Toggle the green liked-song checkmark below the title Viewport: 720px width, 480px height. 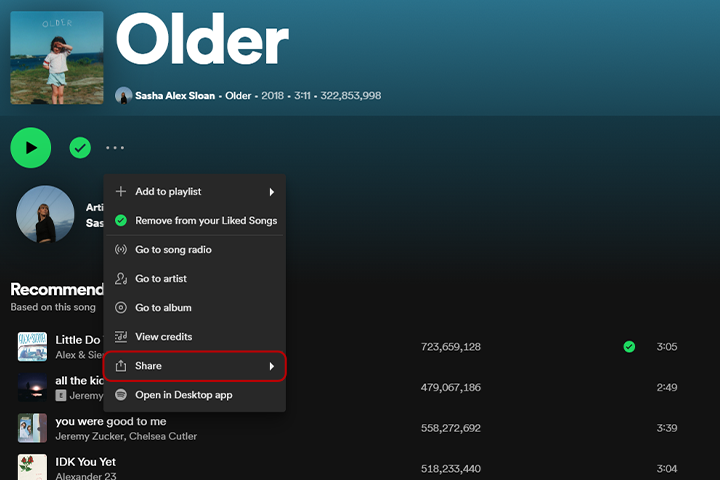coord(80,148)
